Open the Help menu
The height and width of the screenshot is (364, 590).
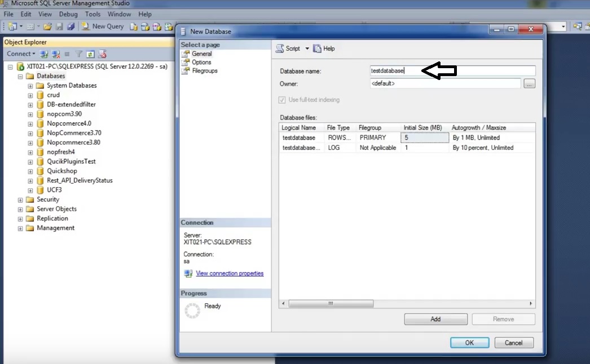click(145, 14)
